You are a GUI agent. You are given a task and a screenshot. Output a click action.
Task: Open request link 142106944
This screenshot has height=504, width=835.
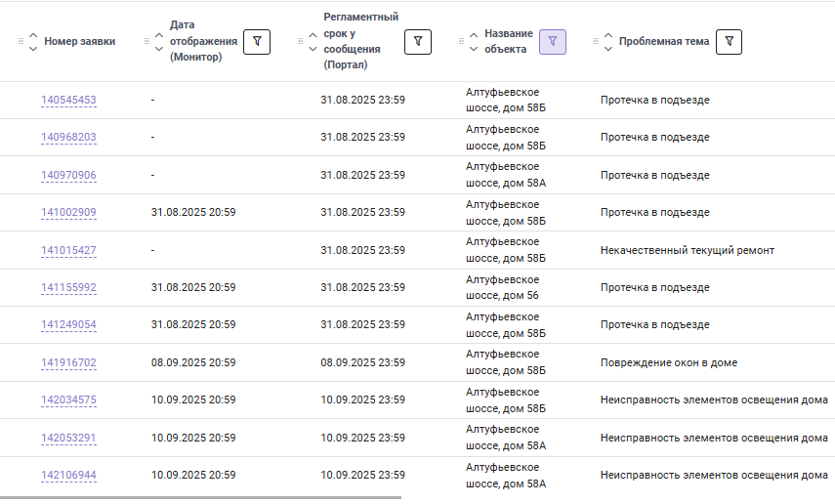(68, 475)
